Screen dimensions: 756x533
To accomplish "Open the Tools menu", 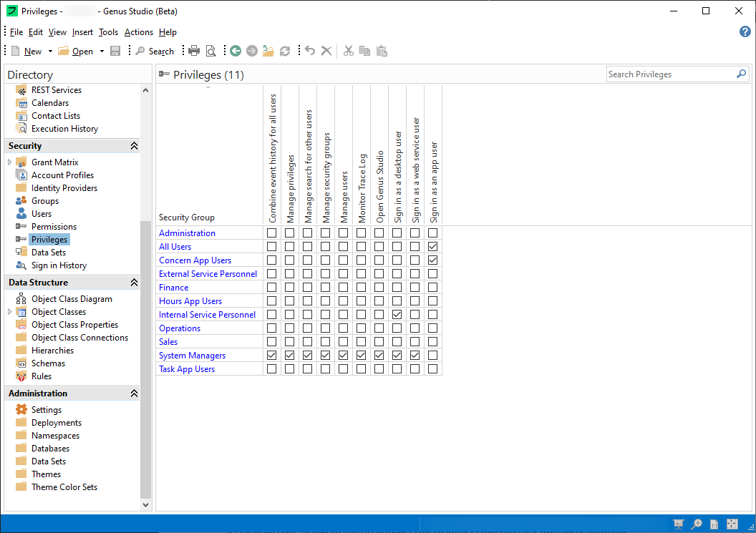I will (x=108, y=32).
